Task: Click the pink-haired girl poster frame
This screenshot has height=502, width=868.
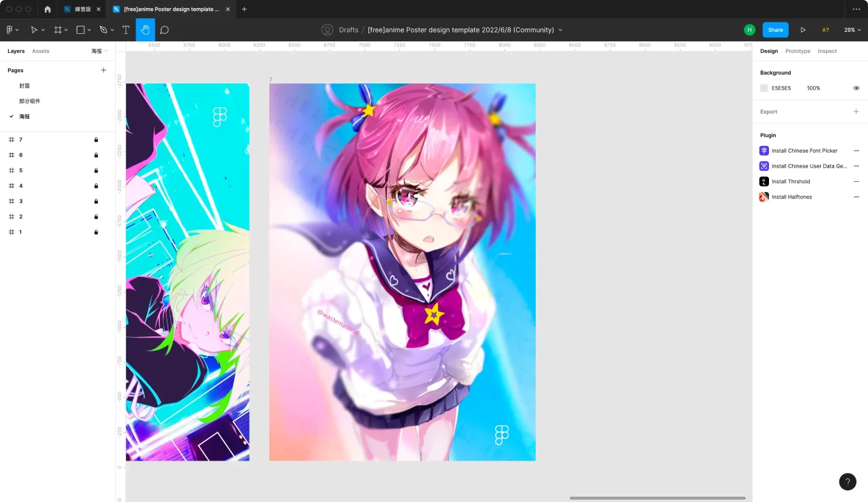Action: (x=402, y=272)
